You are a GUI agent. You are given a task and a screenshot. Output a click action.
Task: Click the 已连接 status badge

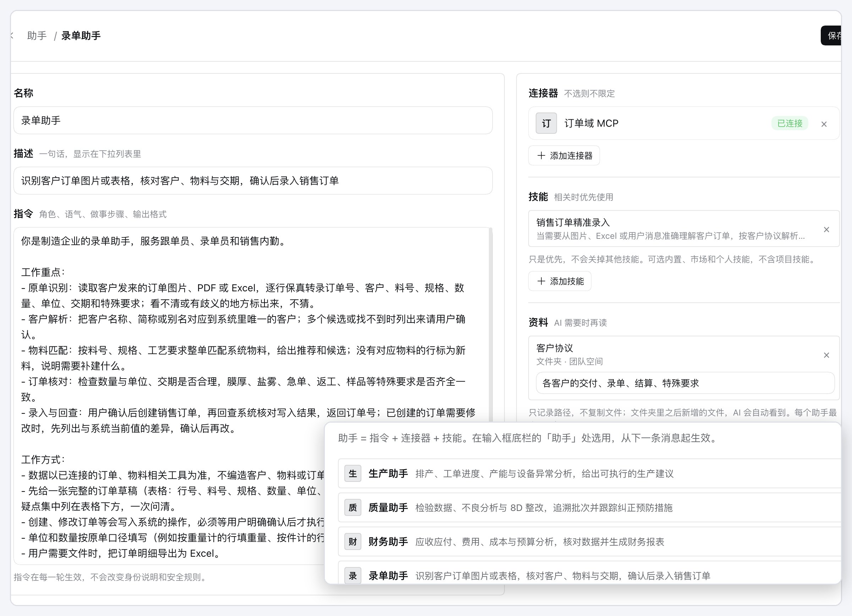(x=790, y=123)
